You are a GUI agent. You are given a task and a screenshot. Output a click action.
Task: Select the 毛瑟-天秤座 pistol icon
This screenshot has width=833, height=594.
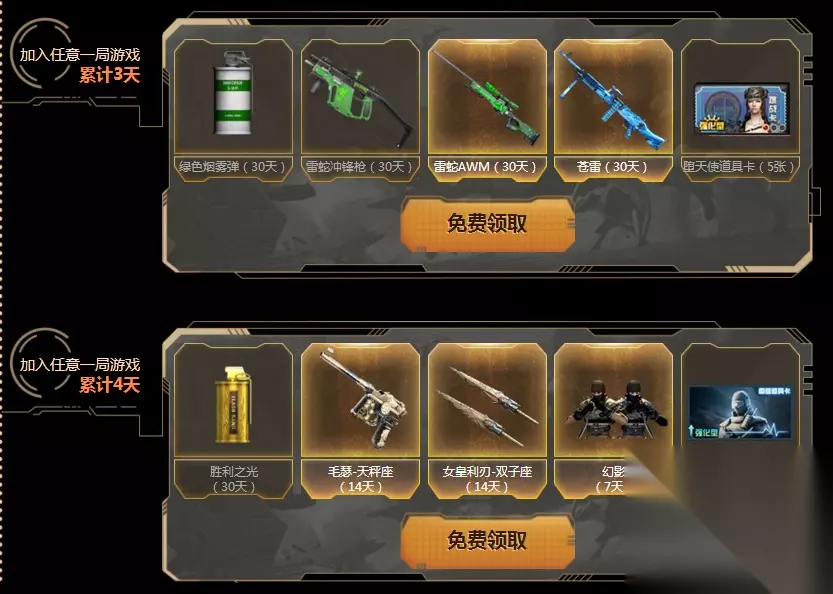pos(365,399)
